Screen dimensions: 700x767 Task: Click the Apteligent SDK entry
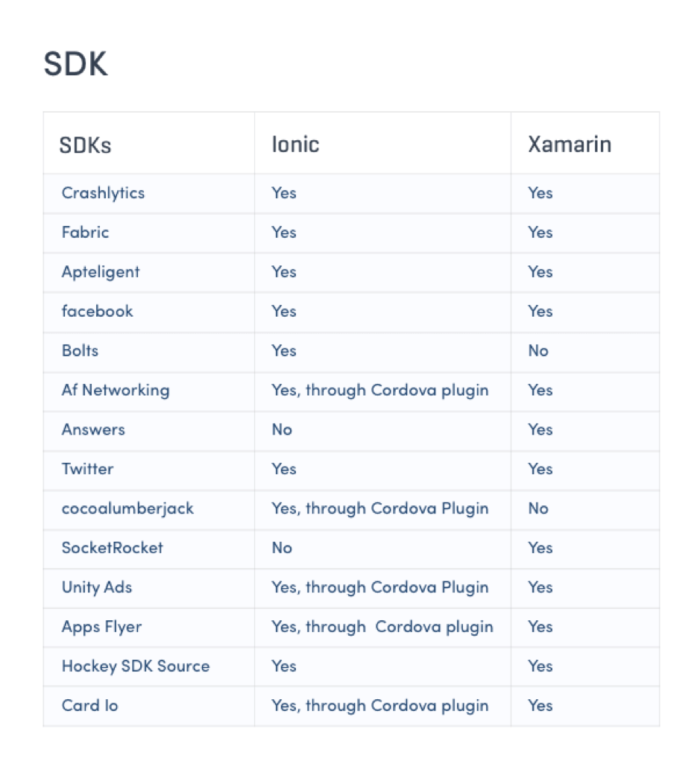pyautogui.click(x=101, y=272)
